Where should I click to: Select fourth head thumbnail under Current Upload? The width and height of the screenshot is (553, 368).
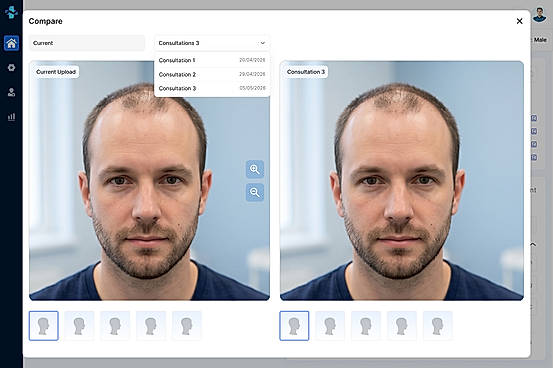coord(151,326)
